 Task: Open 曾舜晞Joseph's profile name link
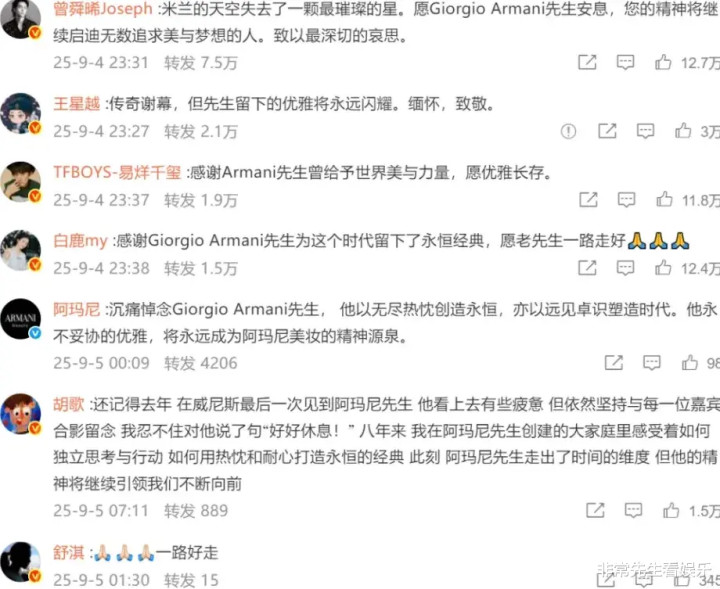tap(102, 9)
